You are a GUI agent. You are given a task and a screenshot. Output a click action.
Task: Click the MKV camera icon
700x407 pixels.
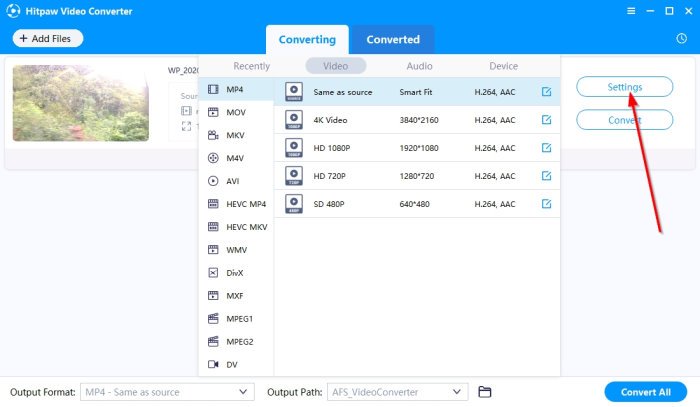point(213,135)
